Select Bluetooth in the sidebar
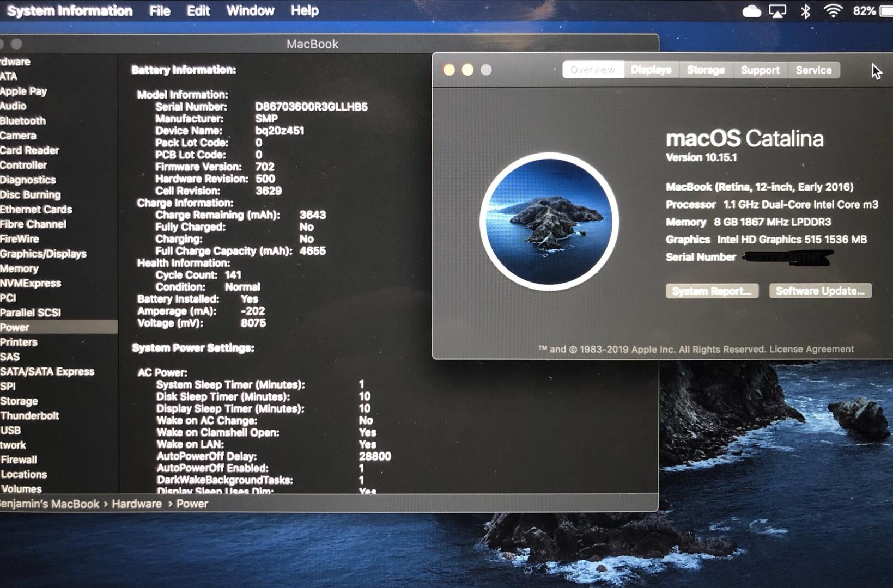 pos(23,120)
